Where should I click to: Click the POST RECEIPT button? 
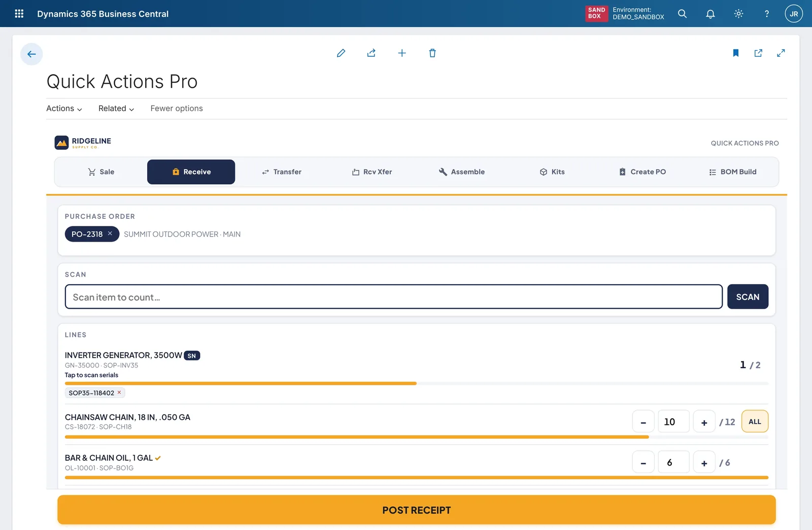[x=417, y=510]
